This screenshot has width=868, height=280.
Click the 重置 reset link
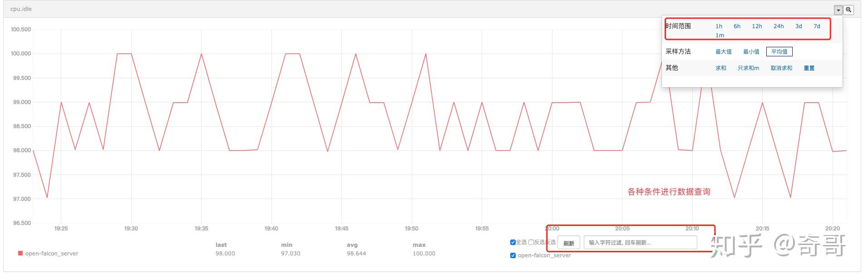809,68
